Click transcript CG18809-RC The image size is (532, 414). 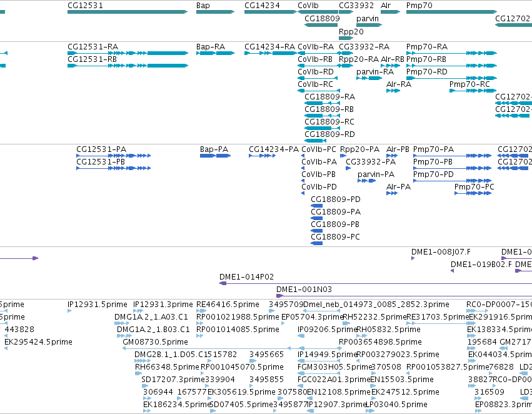pos(323,128)
